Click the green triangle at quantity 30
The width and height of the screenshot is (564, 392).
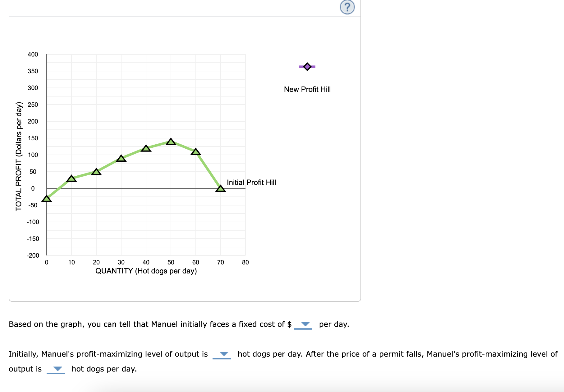(x=121, y=159)
